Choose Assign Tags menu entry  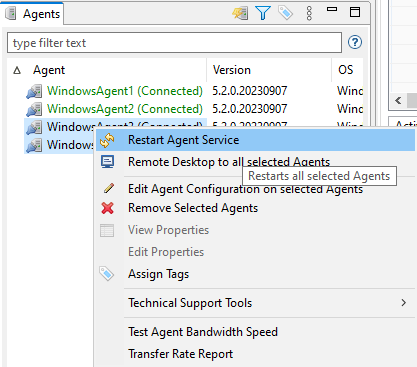(x=158, y=274)
